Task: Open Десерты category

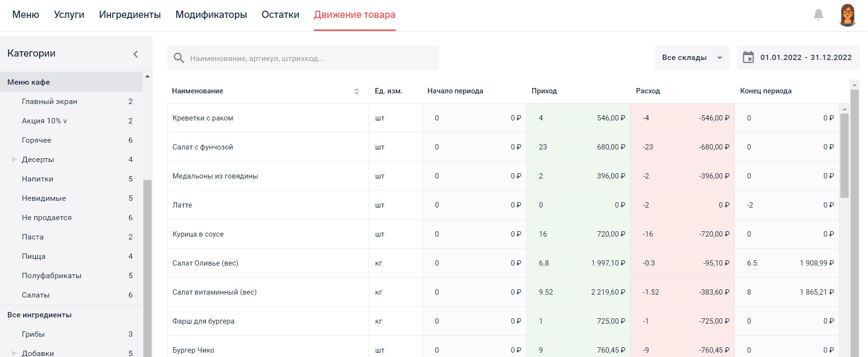Action: (x=71, y=160)
